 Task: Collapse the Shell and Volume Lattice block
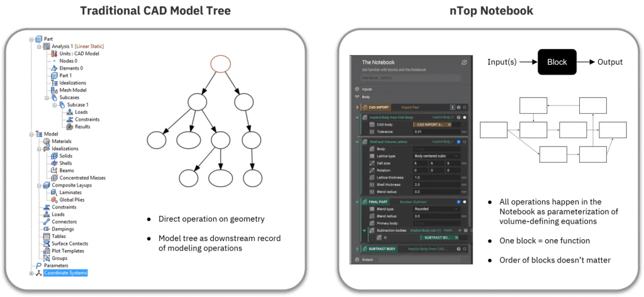[357, 142]
